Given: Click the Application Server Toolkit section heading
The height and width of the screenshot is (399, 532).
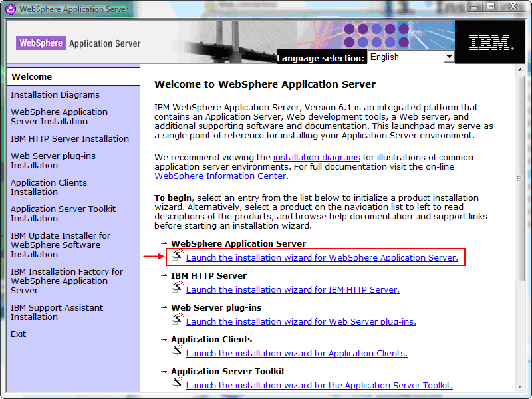Looking at the screenshot, I should click(227, 372).
